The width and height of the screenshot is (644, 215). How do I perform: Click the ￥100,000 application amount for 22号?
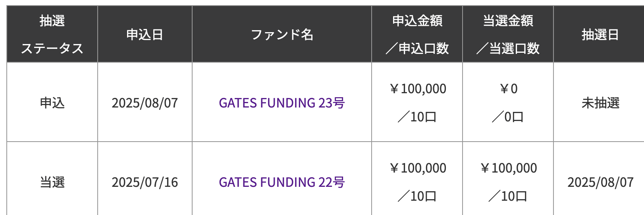click(x=418, y=168)
